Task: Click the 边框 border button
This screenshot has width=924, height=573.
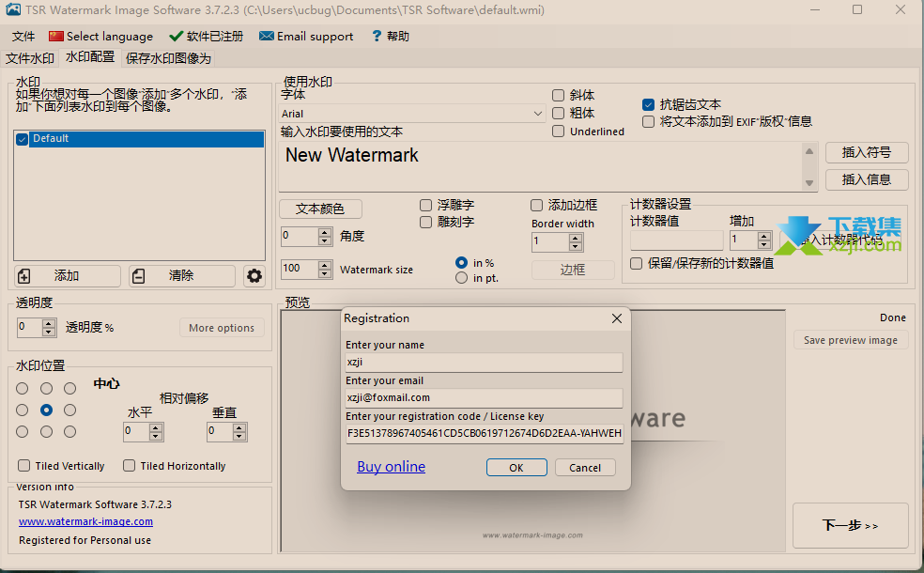Action: [x=573, y=270]
